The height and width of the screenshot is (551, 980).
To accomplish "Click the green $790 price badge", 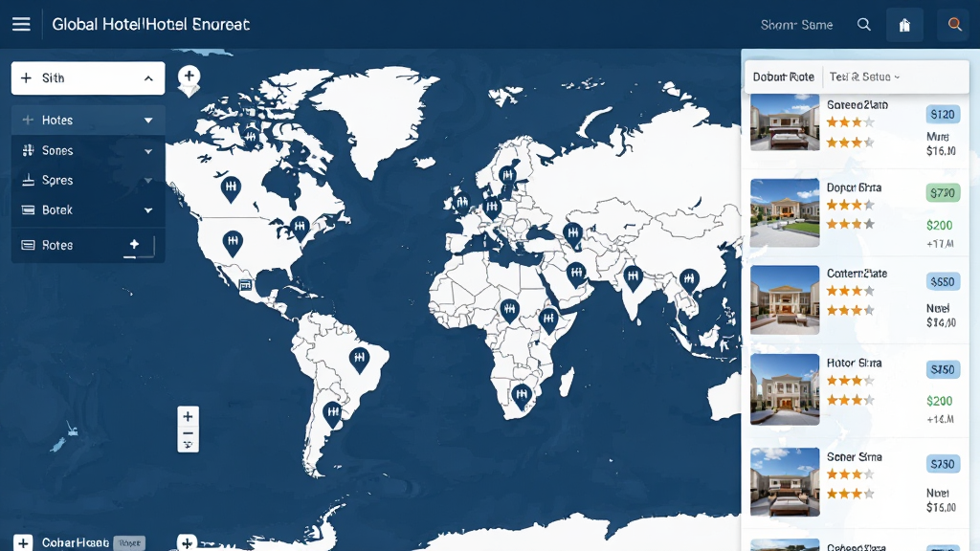I will (943, 193).
